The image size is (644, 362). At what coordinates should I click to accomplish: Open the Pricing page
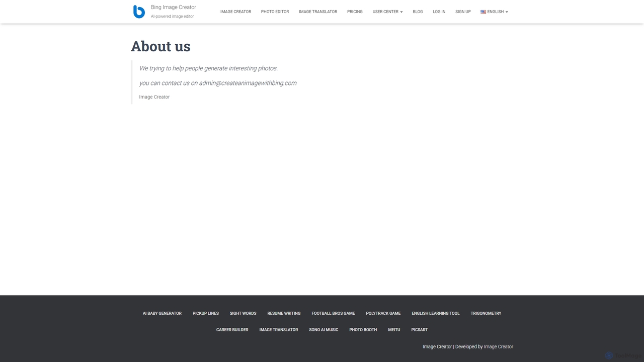(x=355, y=12)
